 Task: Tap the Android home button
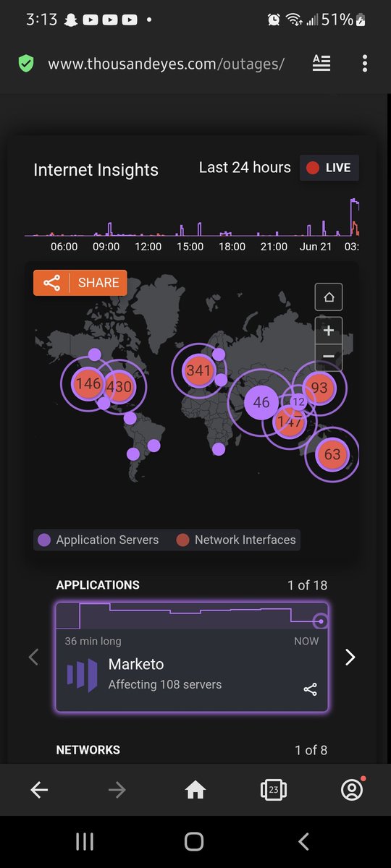(194, 841)
